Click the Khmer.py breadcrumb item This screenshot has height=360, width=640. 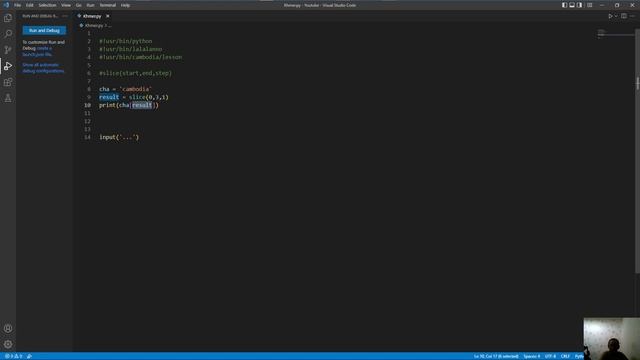coord(94,25)
